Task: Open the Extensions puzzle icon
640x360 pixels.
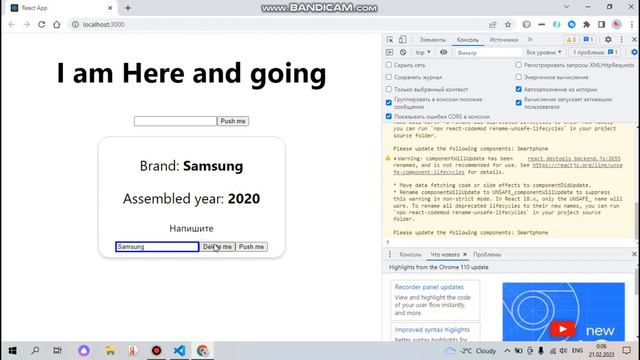Action: click(587, 24)
